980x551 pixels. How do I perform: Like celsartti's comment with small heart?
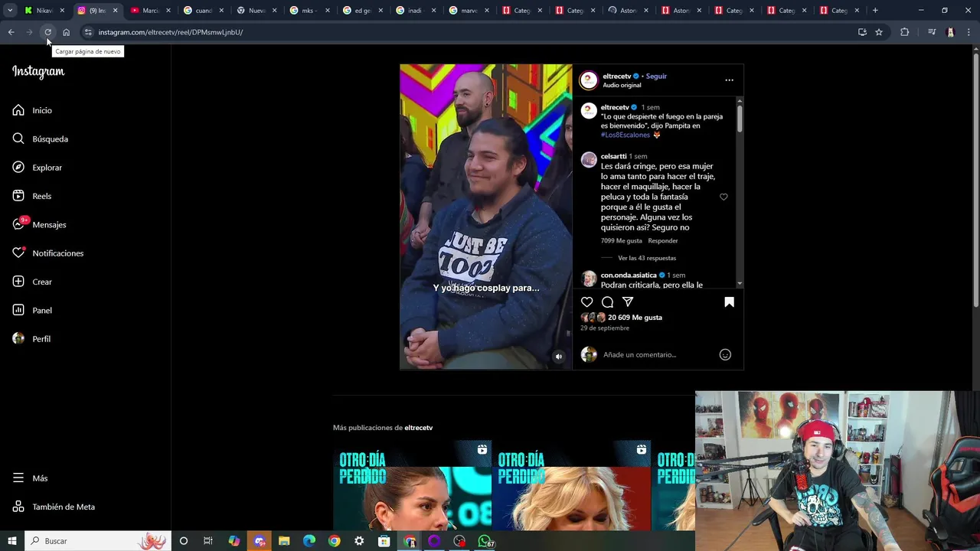(x=724, y=197)
